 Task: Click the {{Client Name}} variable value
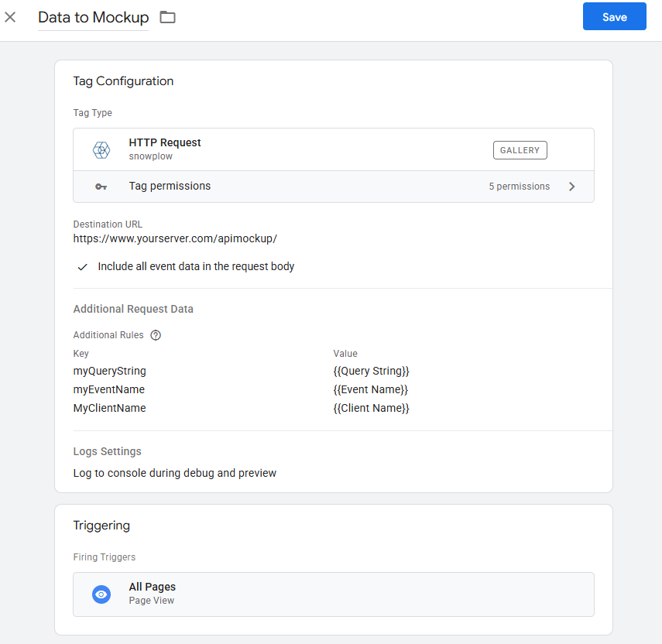click(371, 409)
